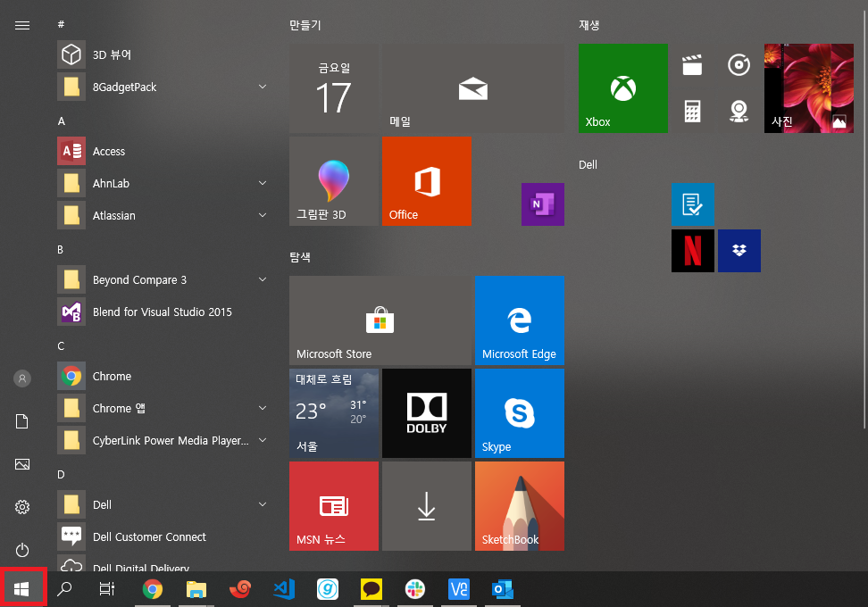
Task: Click the '#' letter header
Action: pyautogui.click(x=61, y=24)
